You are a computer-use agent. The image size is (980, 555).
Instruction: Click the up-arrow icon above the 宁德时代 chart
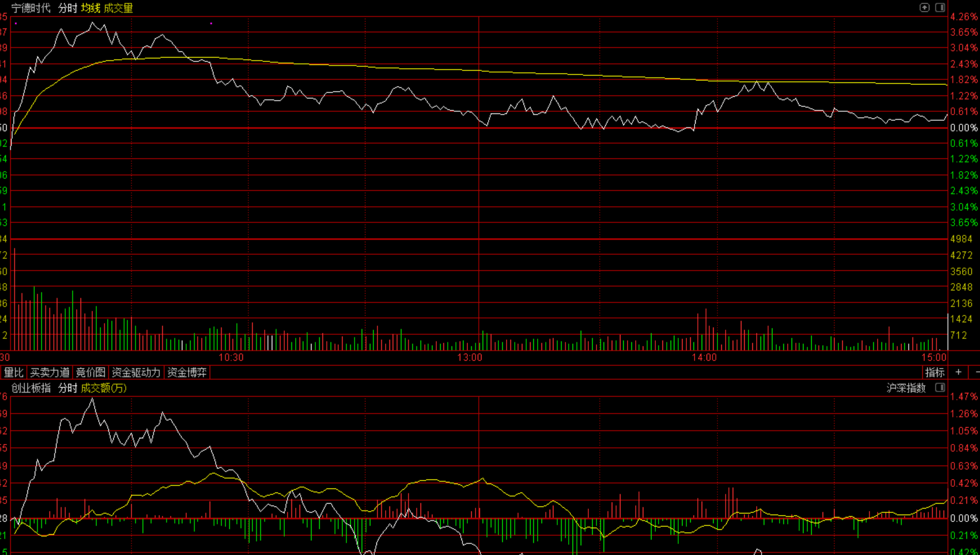pyautogui.click(x=924, y=8)
